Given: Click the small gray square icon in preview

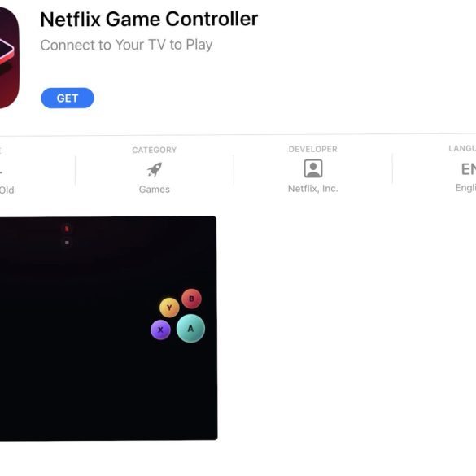Looking at the screenshot, I should pos(67,242).
